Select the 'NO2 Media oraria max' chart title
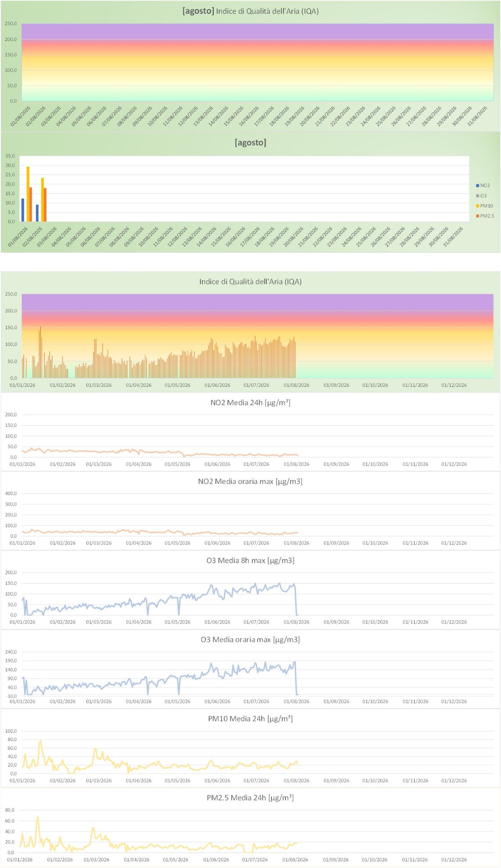The width and height of the screenshot is (501, 868). [x=250, y=482]
